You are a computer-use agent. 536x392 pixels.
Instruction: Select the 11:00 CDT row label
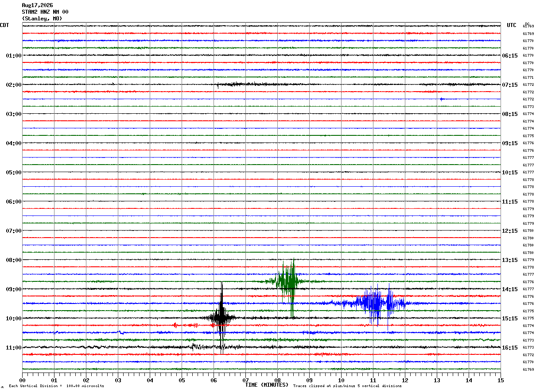(13, 347)
